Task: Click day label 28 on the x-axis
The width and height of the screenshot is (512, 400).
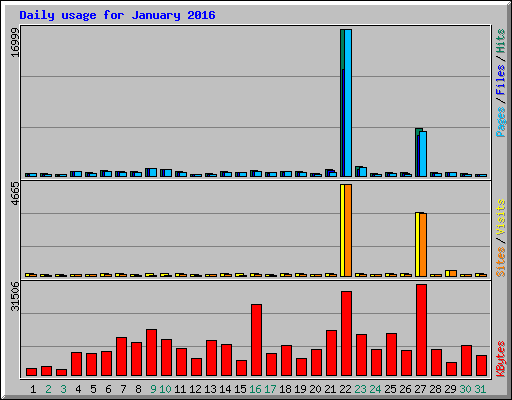Action: [x=435, y=389]
